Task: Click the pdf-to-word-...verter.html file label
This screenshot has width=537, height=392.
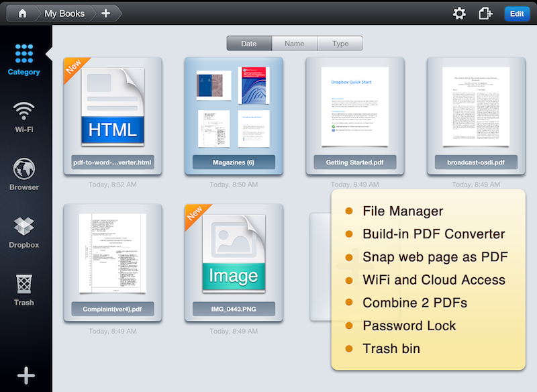Action: coord(112,162)
